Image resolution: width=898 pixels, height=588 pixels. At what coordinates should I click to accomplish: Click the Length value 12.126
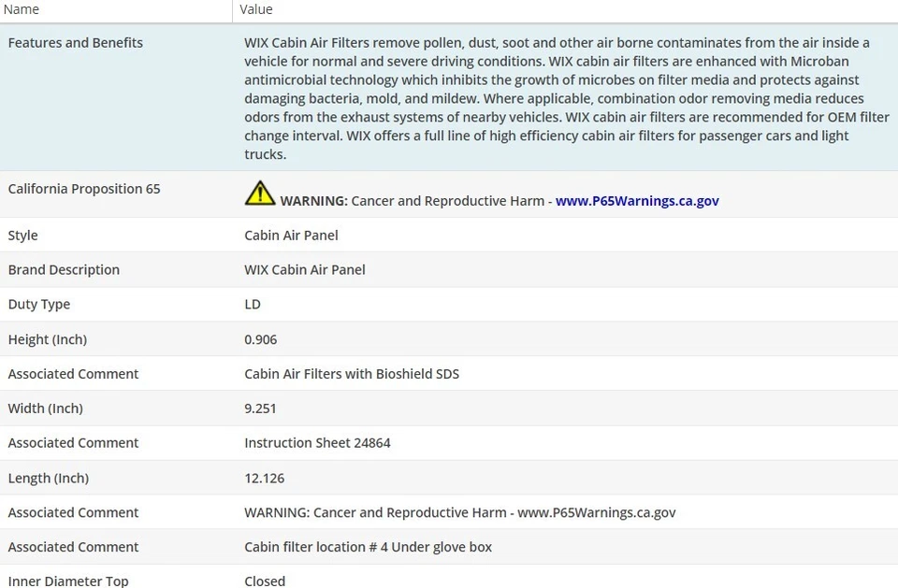pyautogui.click(x=265, y=478)
